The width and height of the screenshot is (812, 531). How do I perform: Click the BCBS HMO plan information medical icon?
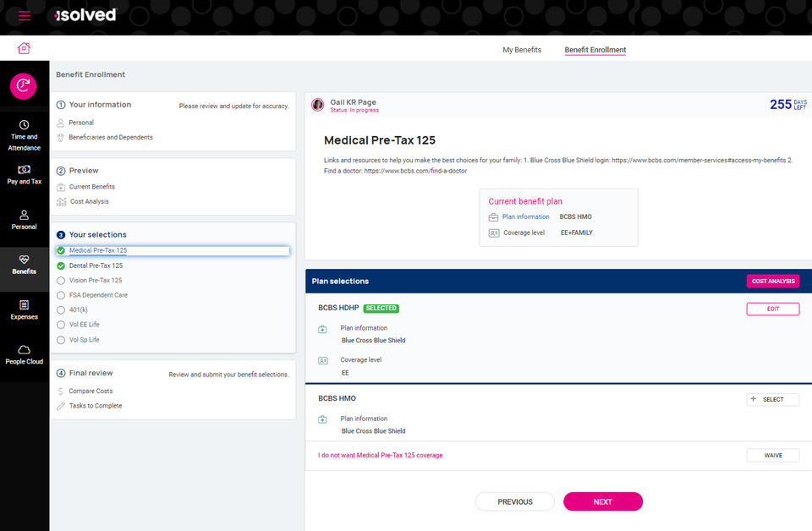(x=322, y=419)
